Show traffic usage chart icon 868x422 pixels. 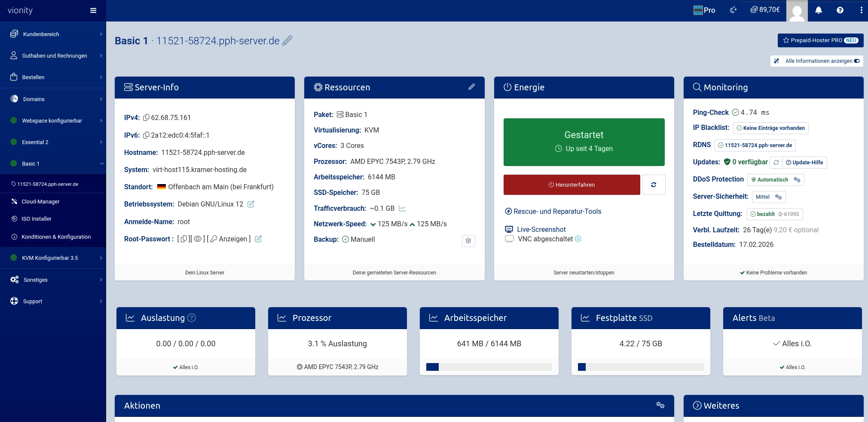tap(402, 209)
